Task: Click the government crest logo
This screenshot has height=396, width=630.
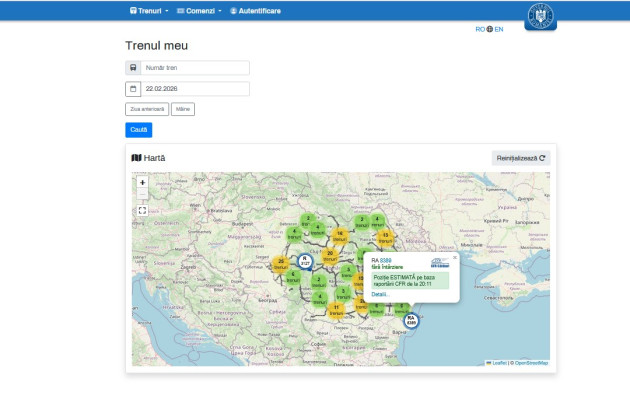Action: pyautogui.click(x=540, y=16)
